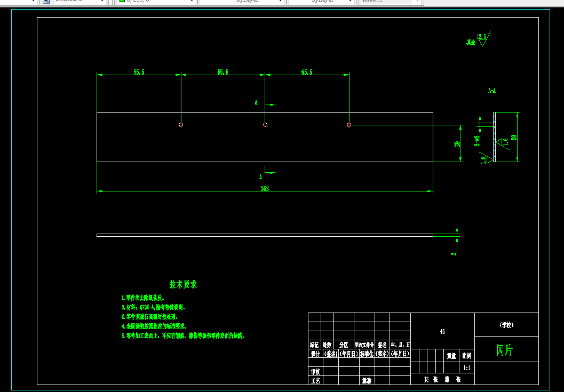Select the 设计 cell in title block
The height and width of the screenshot is (392, 564).
click(x=315, y=354)
